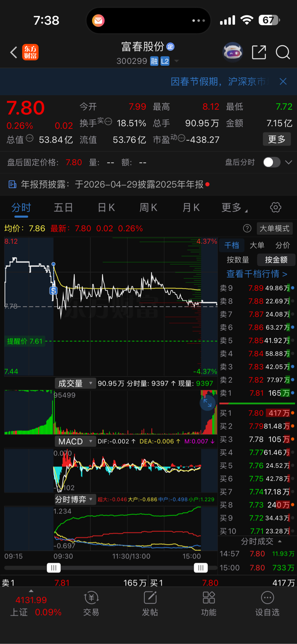Screen dimensions: 297x644
Task: Tap the L2 level badge
Action: coord(165,61)
